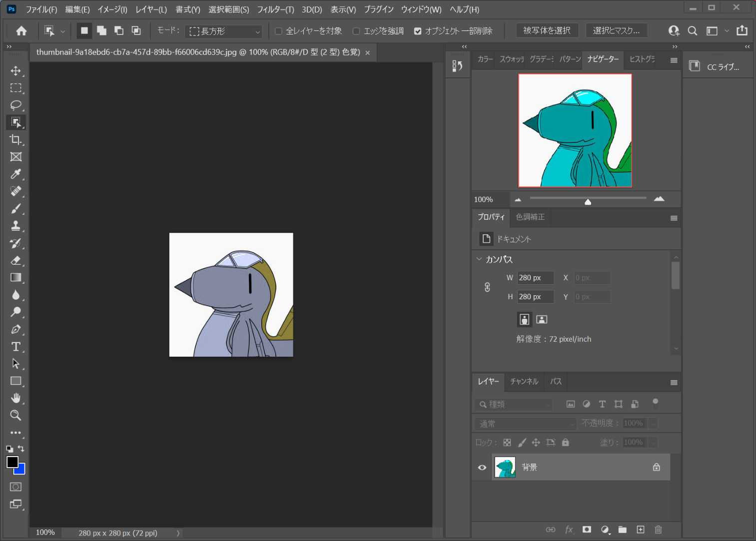The width and height of the screenshot is (756, 541).
Task: Select the Zoom tool in toolbar
Action: click(x=16, y=415)
